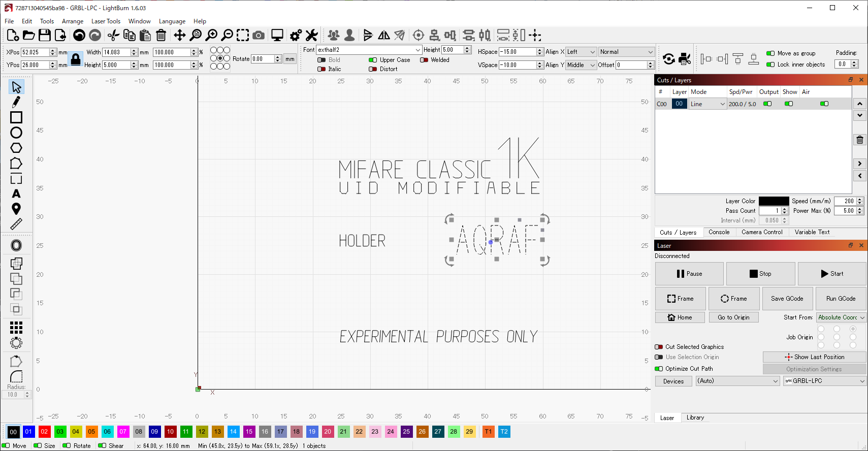Choose the Ellipse tool
The image size is (868, 451).
pos(16,133)
